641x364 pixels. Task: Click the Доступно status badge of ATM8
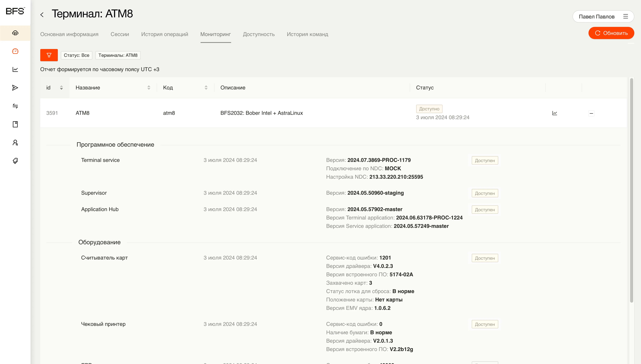click(x=429, y=109)
